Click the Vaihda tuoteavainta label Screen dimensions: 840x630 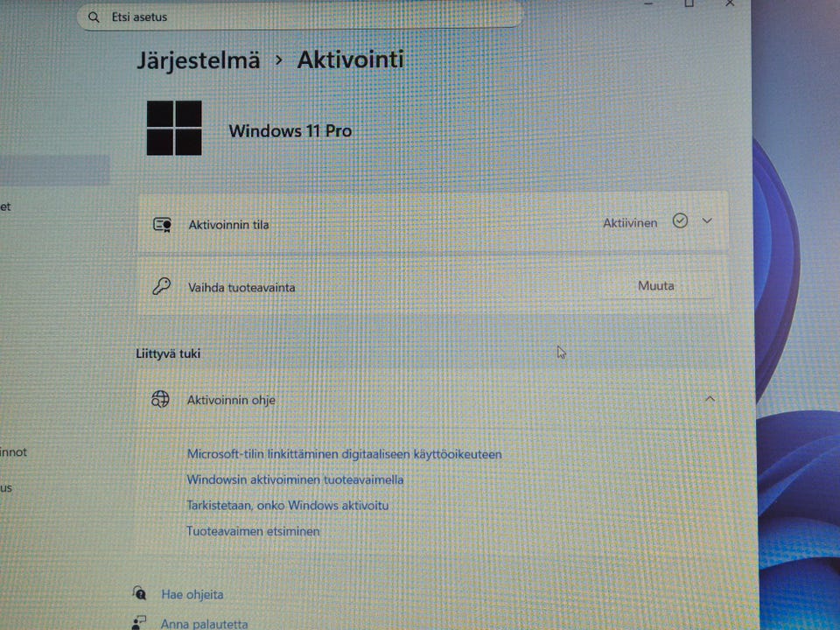click(x=241, y=288)
